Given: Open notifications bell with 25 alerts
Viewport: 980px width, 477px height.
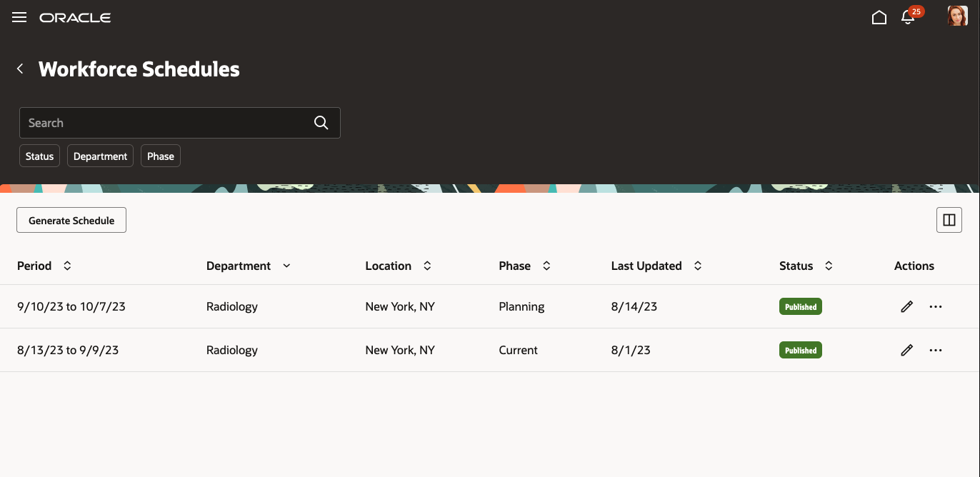Looking at the screenshot, I should (x=908, y=17).
